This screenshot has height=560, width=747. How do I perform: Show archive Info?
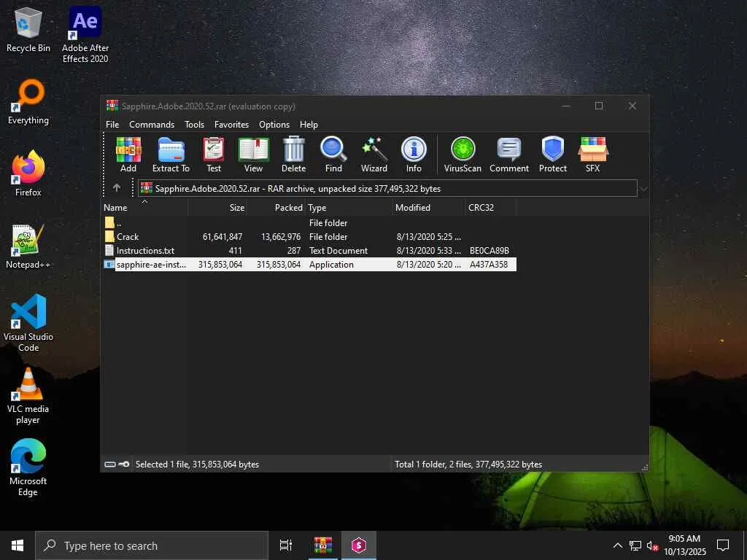(x=414, y=155)
